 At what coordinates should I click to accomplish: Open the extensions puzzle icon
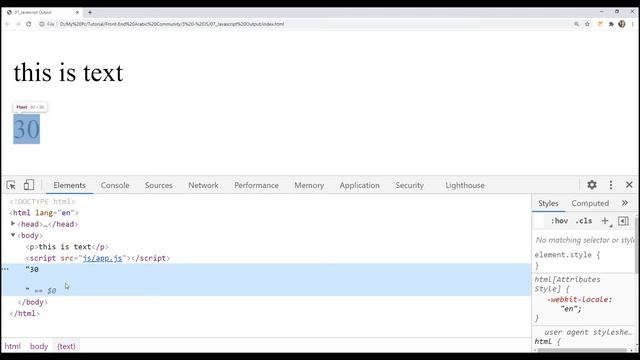[611, 24]
